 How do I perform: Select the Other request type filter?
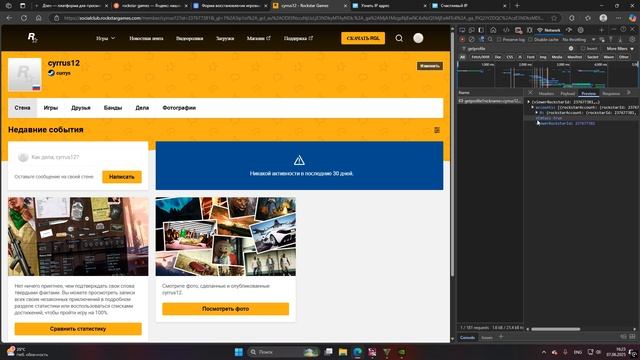tap(623, 57)
